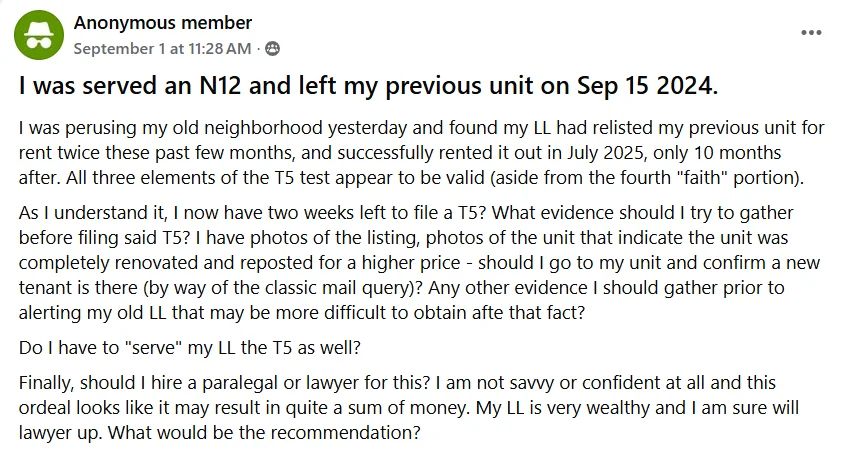The height and width of the screenshot is (460, 845).
Task: Click the green anonymous member avatar
Action: point(39,34)
